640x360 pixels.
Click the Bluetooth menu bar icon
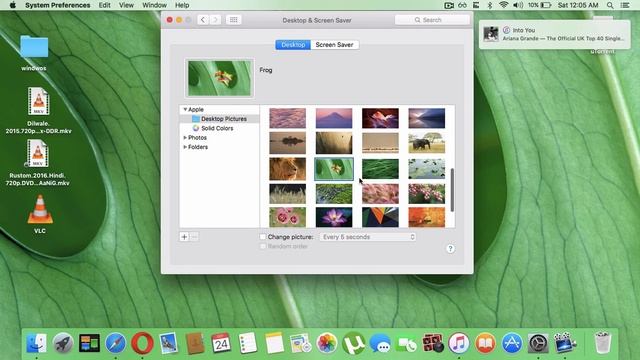click(490, 5)
